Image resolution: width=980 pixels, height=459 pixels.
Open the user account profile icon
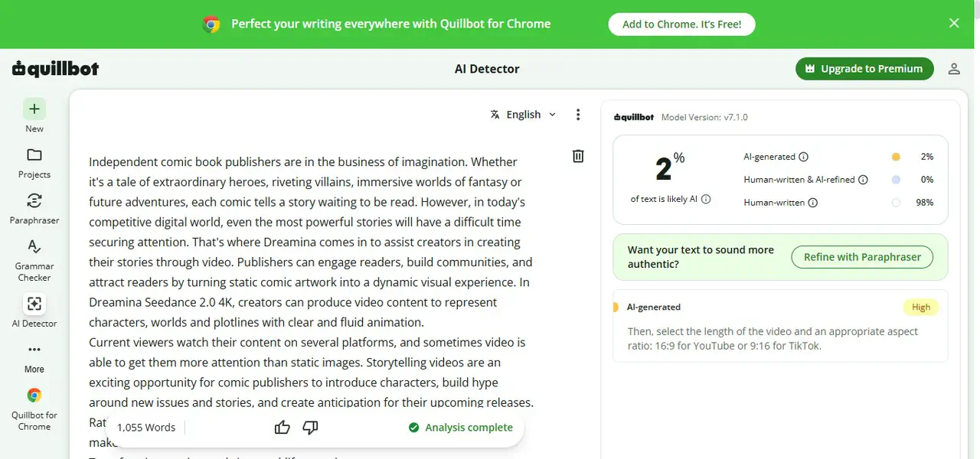954,69
